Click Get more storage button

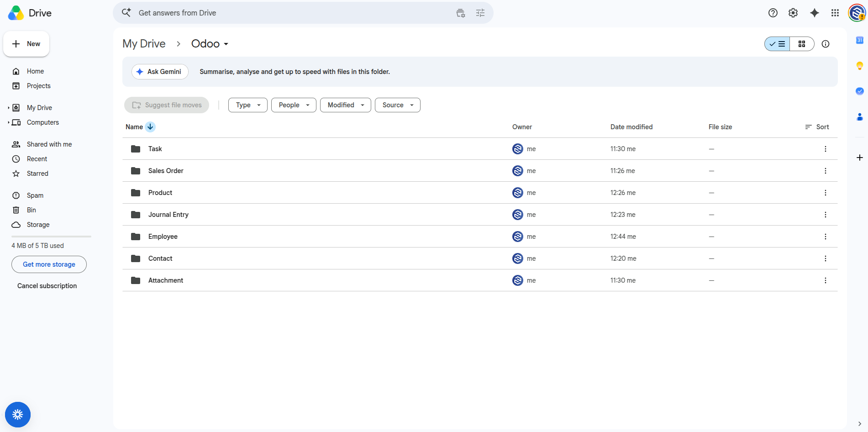[49, 264]
